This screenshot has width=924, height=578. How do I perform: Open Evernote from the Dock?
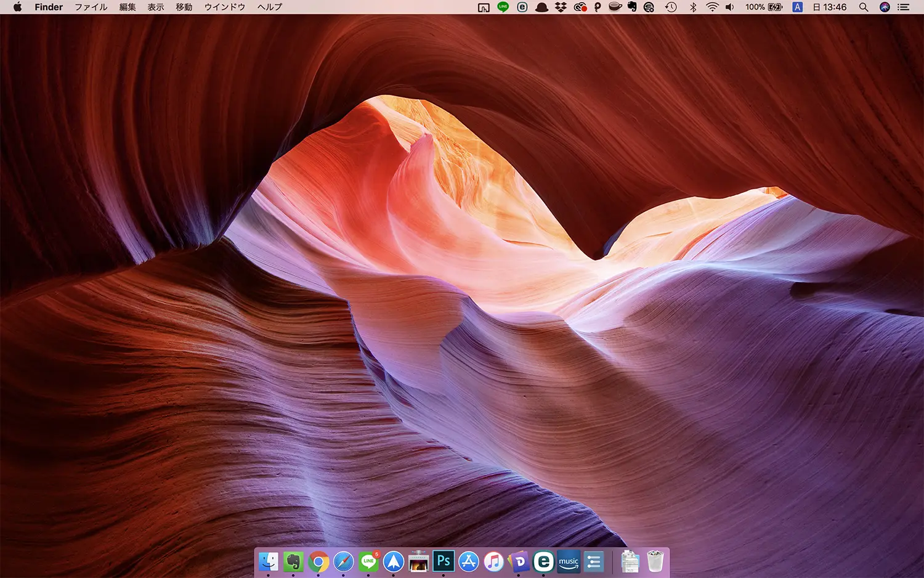[293, 561]
